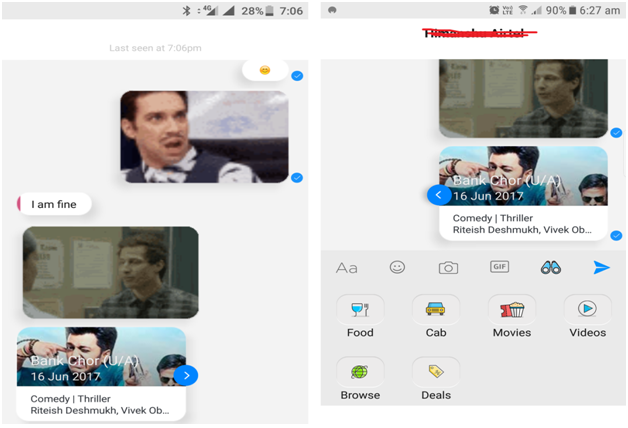Tap the smiley emoji message bubble
628x428 pixels.
pyautogui.click(x=265, y=70)
